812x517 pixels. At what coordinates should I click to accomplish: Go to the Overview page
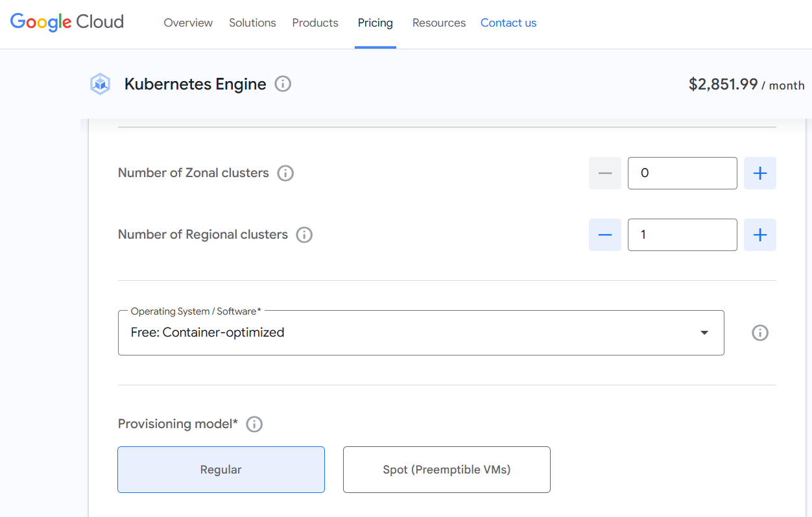click(188, 23)
